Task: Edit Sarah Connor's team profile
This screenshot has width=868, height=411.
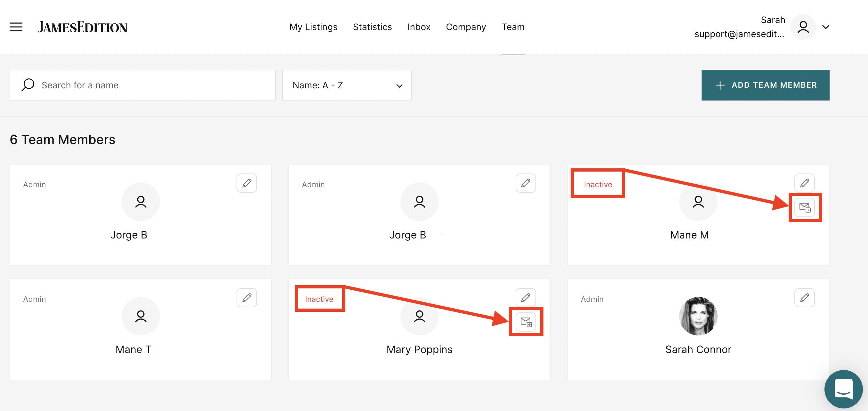Action: pyautogui.click(x=805, y=297)
